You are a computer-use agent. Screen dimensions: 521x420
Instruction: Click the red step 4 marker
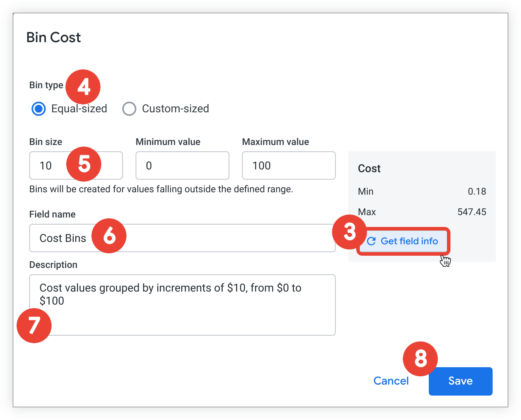click(x=83, y=87)
